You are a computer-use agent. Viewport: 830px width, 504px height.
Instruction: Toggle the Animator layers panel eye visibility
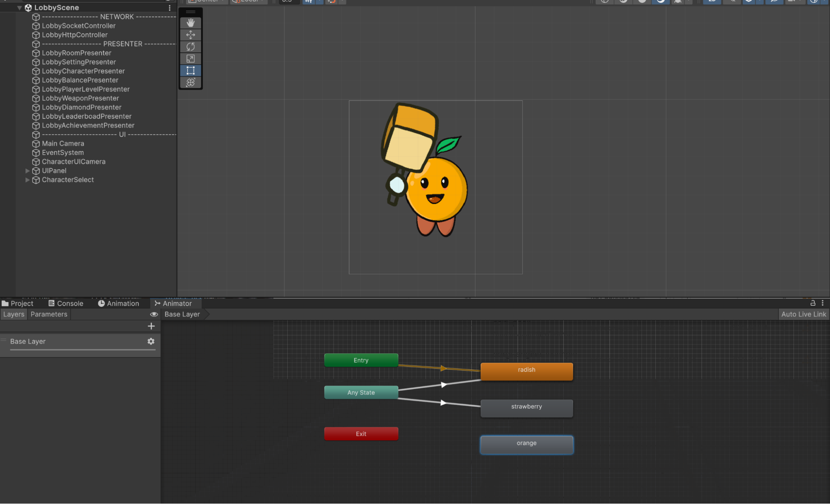pyautogui.click(x=154, y=314)
